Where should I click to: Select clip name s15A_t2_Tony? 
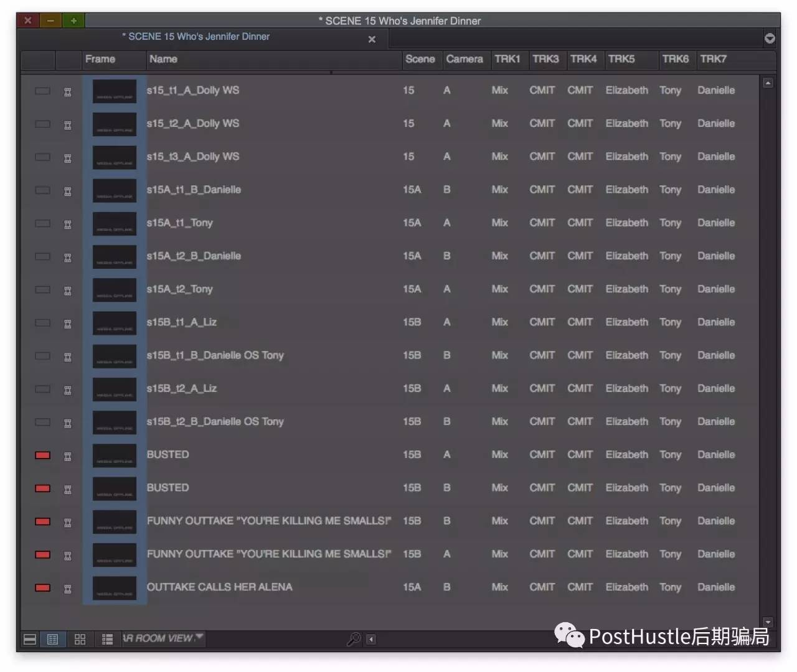pos(180,289)
